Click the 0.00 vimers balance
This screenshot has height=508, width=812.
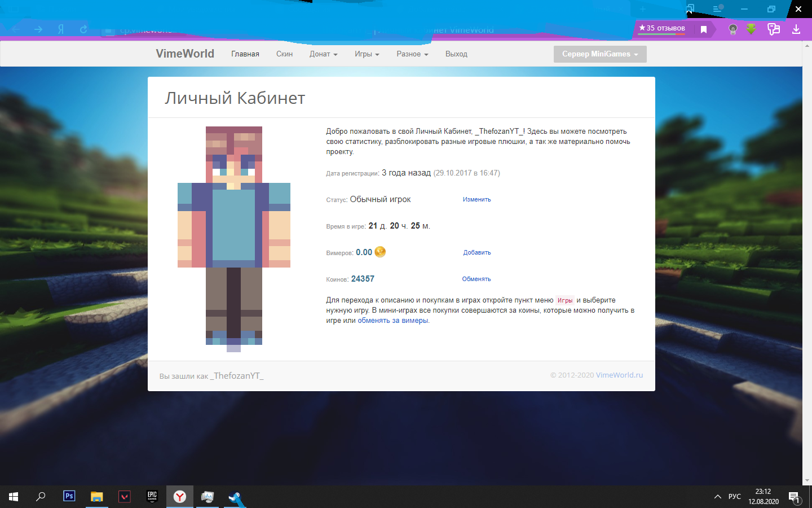click(x=364, y=252)
